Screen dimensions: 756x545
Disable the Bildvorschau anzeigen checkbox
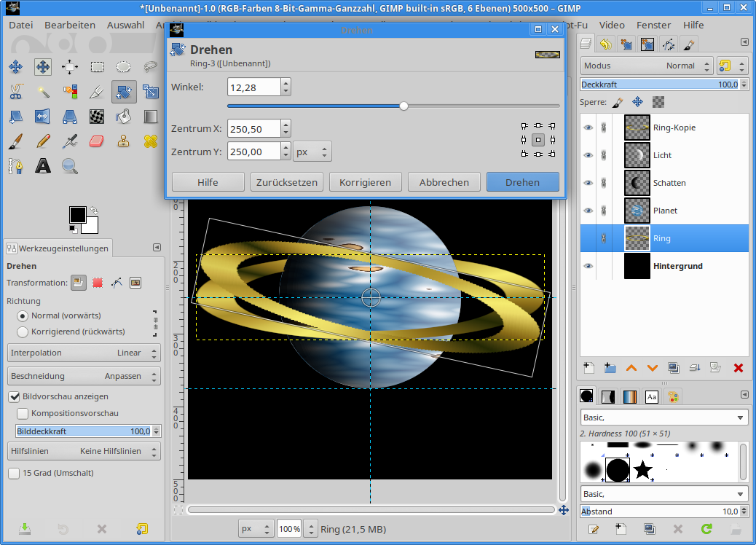click(x=15, y=396)
